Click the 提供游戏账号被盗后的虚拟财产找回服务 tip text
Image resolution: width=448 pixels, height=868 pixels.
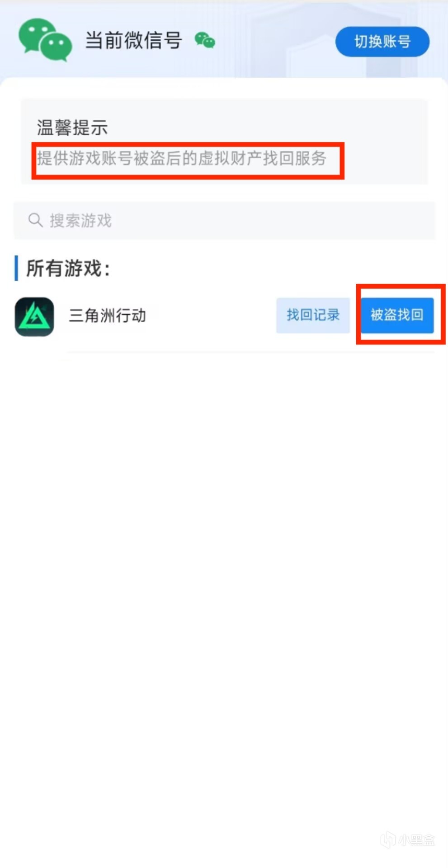182,158
